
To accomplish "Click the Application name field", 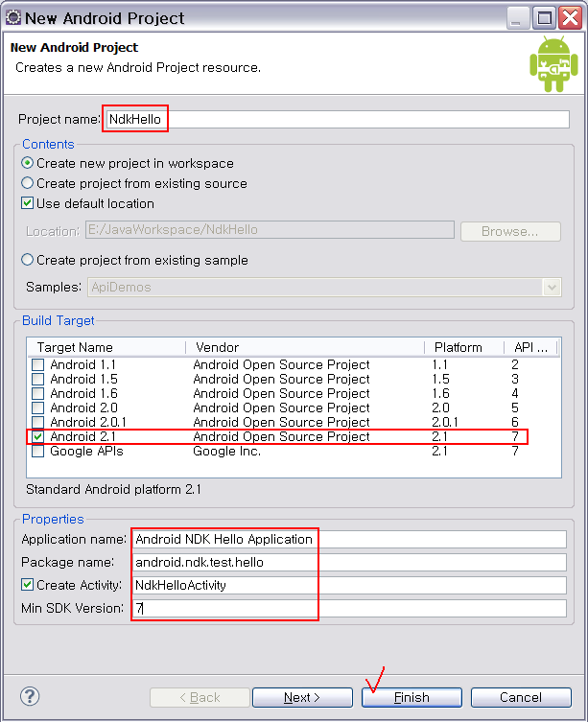I will (x=350, y=539).
